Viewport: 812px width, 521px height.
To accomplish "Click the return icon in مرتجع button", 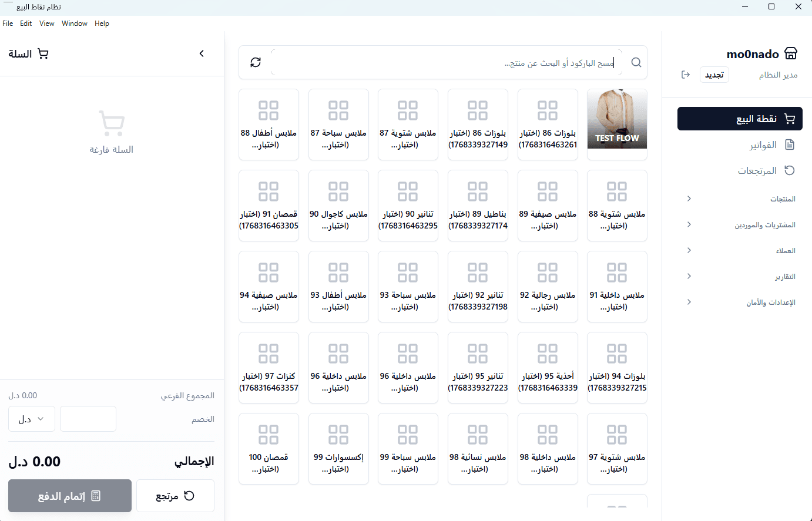I will [189, 496].
